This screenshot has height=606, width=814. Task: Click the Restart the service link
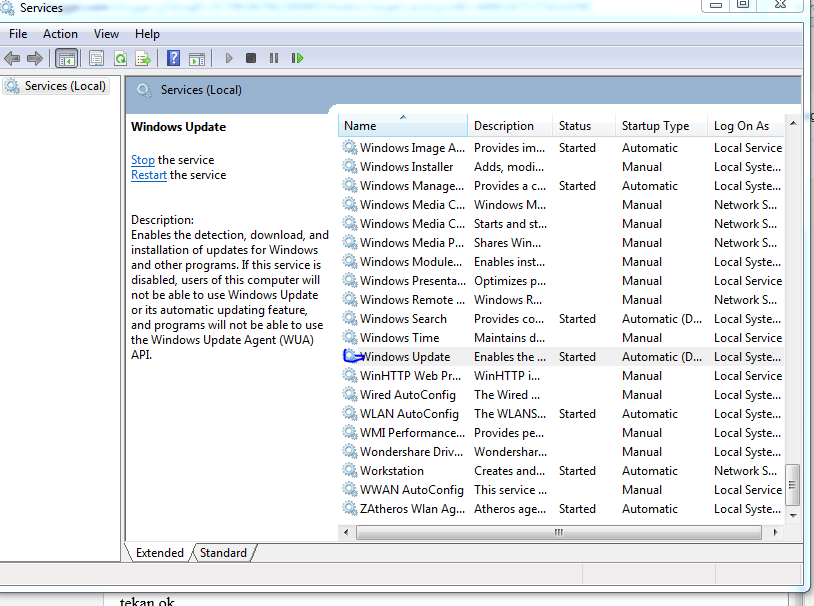pyautogui.click(x=148, y=175)
